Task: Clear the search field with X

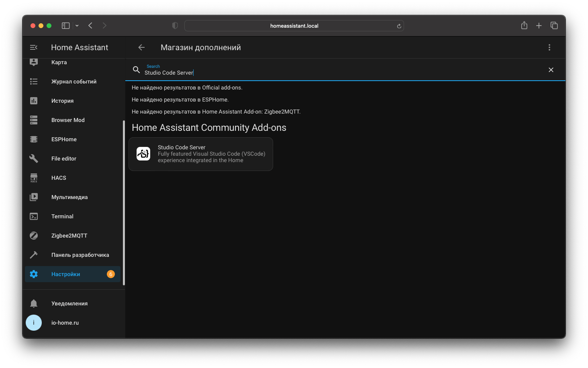Action: pyautogui.click(x=551, y=70)
